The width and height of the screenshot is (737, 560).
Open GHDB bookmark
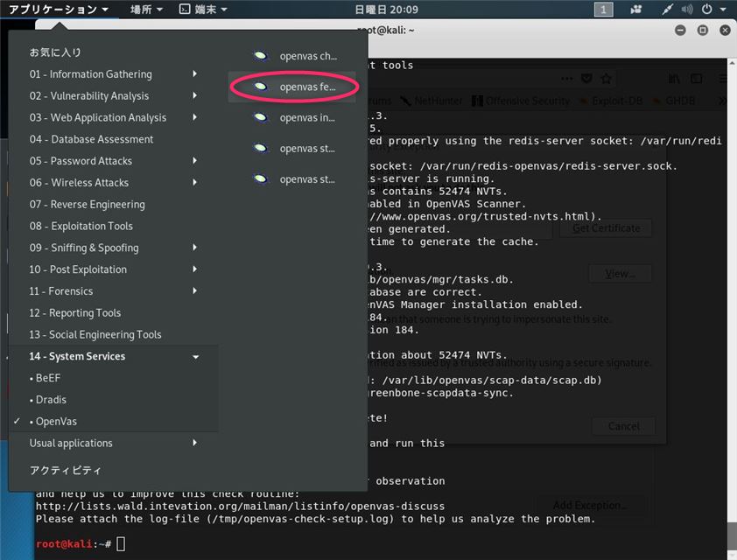674,101
